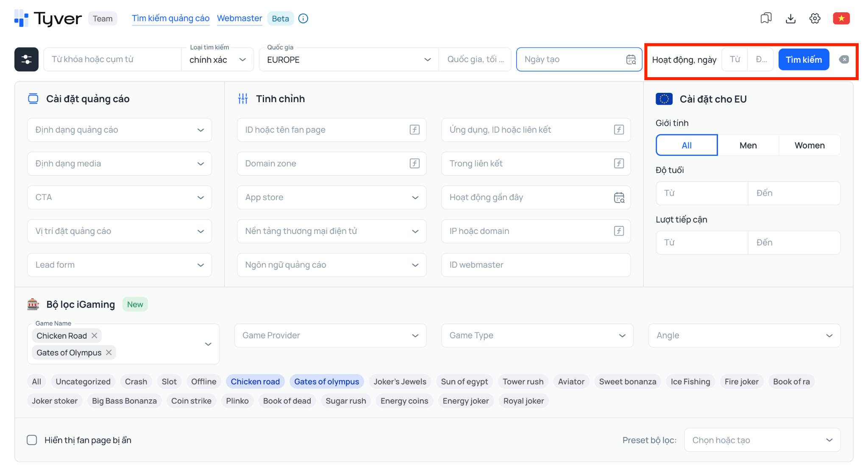Expand Định dạng quảng cáo dropdown
The image size is (868, 468).
coord(120,130)
